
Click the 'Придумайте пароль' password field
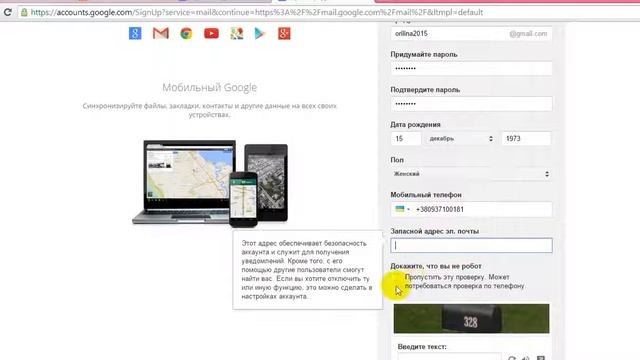coord(471,69)
